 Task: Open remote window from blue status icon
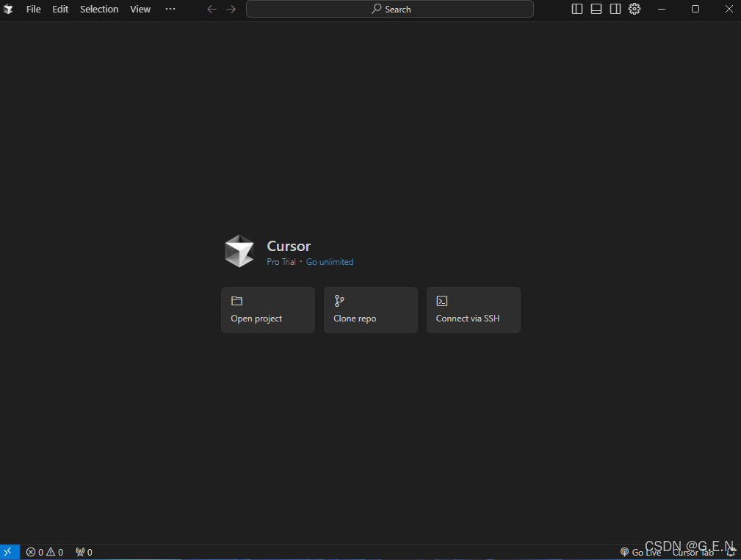tap(10, 552)
